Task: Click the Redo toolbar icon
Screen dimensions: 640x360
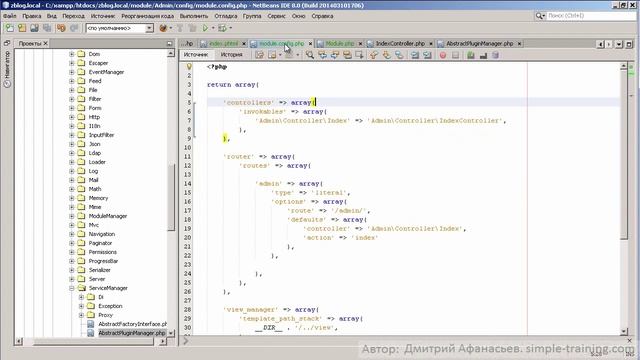Action: pos(74,28)
